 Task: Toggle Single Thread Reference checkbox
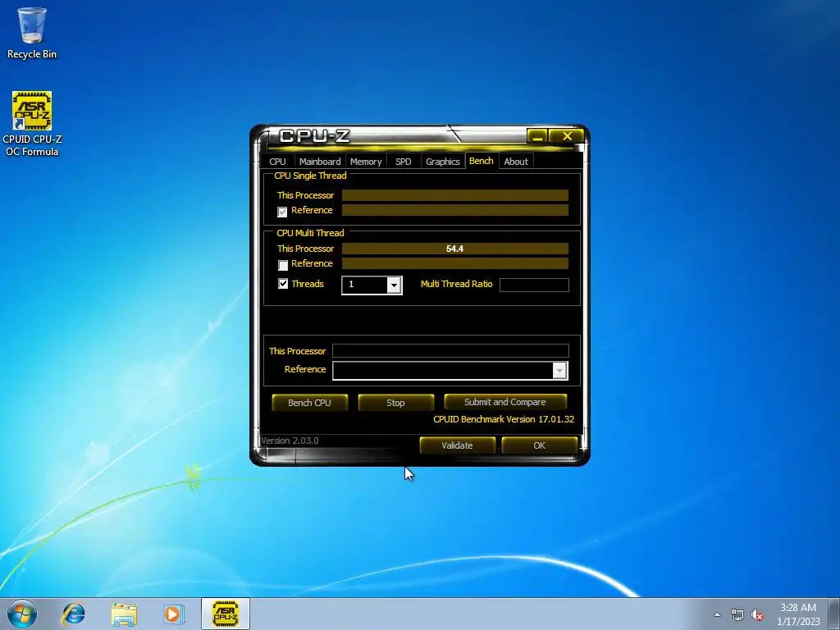coord(282,212)
